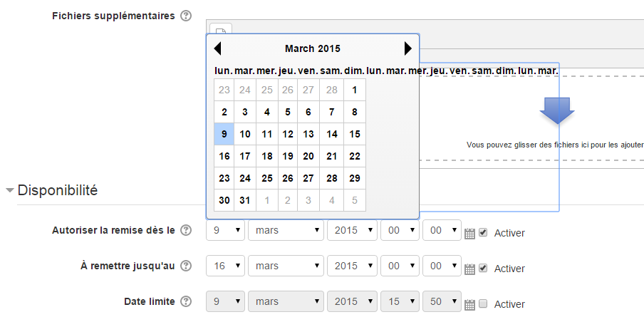Viewport: 644px width, 322px height.
Task: Go to next month in calendar
Action: tap(407, 48)
